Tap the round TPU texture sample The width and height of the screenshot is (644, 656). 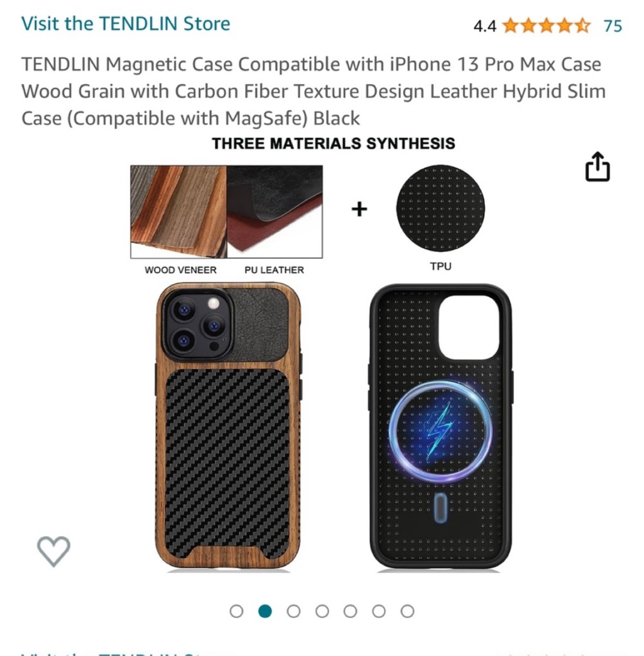[441, 208]
